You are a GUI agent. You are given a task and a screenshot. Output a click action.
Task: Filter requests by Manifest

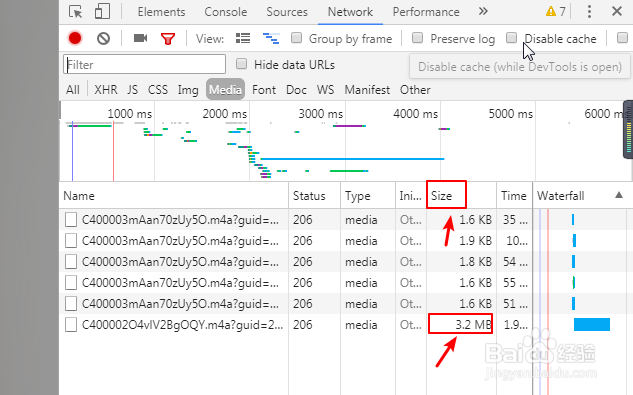point(367,90)
